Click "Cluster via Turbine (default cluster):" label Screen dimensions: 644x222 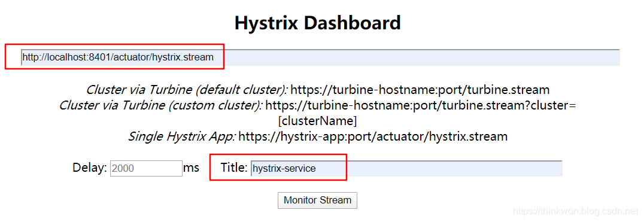(x=187, y=90)
